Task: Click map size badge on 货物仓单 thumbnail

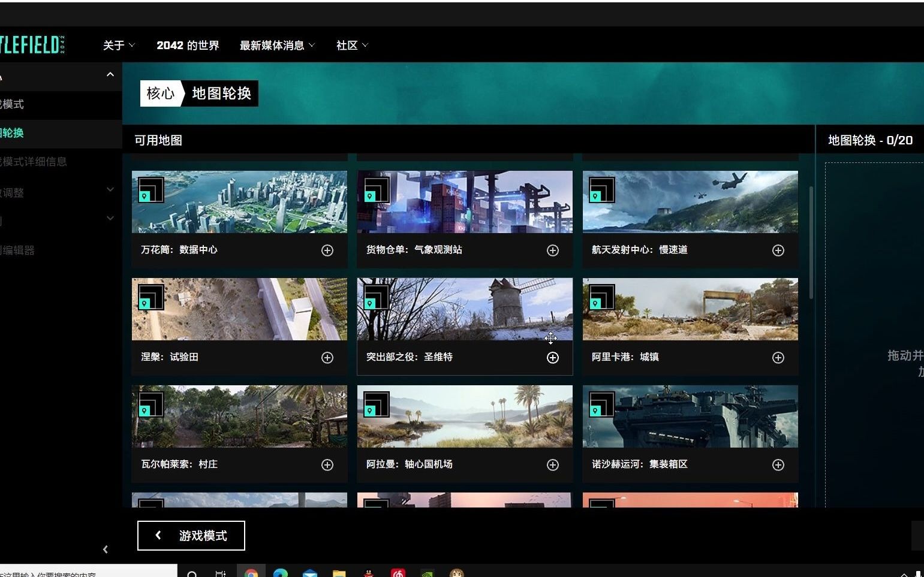Action: tap(377, 190)
